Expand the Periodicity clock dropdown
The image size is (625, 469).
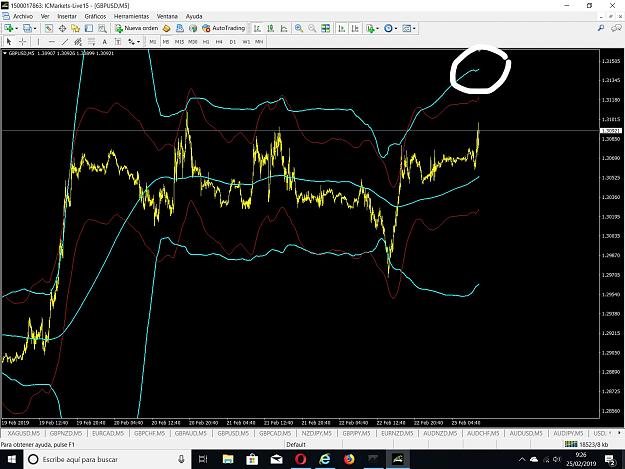[396, 28]
